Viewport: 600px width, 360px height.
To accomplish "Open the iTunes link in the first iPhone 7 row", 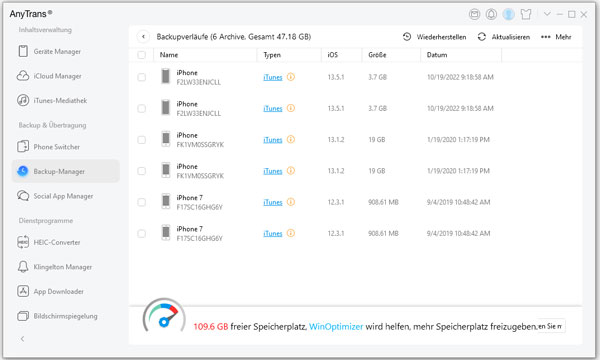I will [273, 202].
